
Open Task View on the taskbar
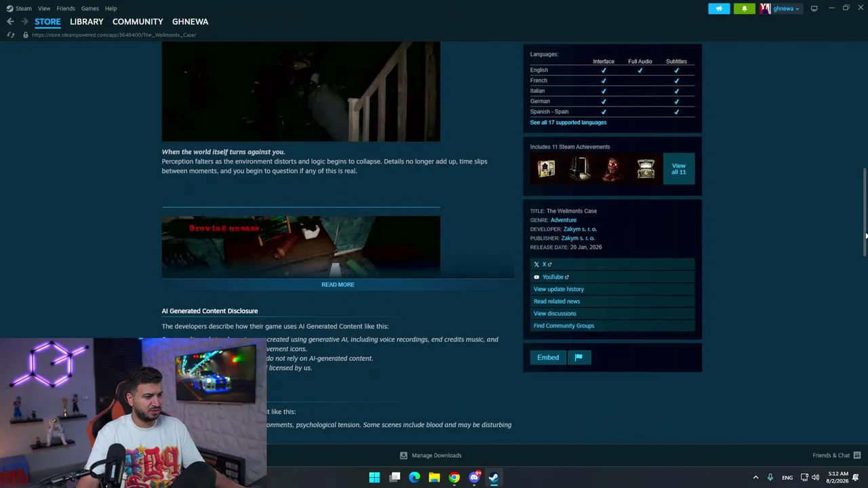[x=395, y=477]
